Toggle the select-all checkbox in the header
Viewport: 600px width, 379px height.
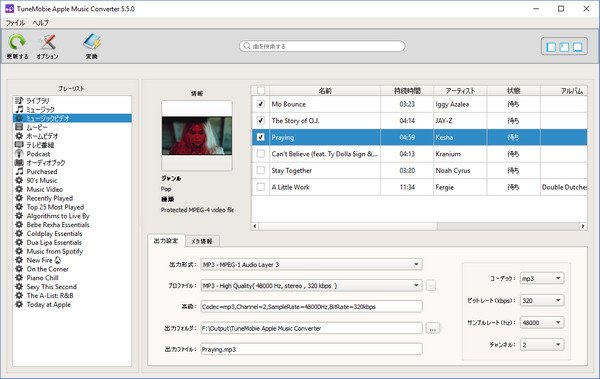pyautogui.click(x=261, y=91)
